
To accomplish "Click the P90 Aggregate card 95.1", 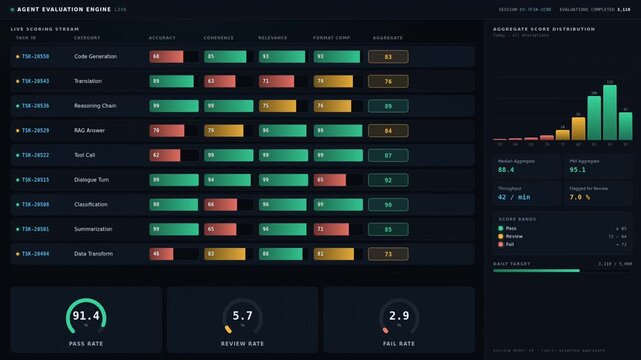I will pyautogui.click(x=598, y=166).
